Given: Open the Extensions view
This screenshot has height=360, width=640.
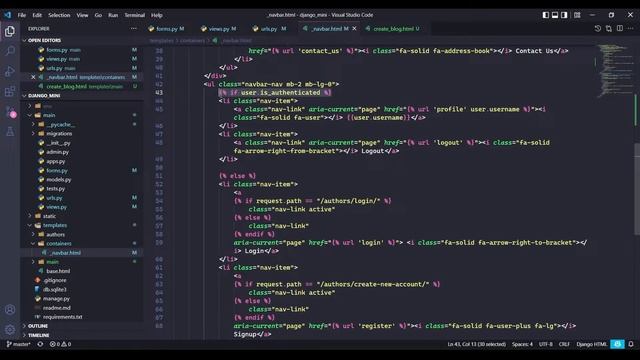Looking at the screenshot, I should click(10, 91).
